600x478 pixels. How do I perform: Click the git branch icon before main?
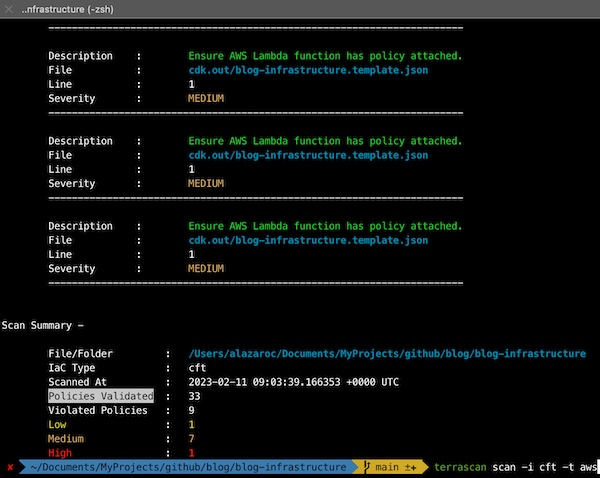click(x=367, y=467)
